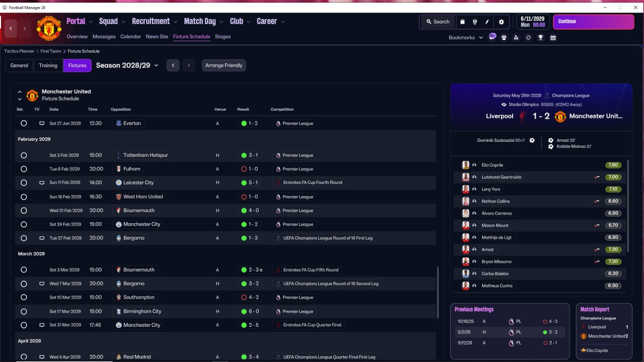Go back with the header back arrow
644x362 pixels.
pos(11,29)
